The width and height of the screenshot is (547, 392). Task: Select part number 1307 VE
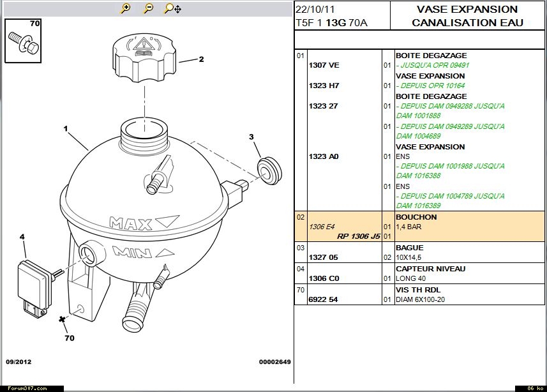pos(324,65)
